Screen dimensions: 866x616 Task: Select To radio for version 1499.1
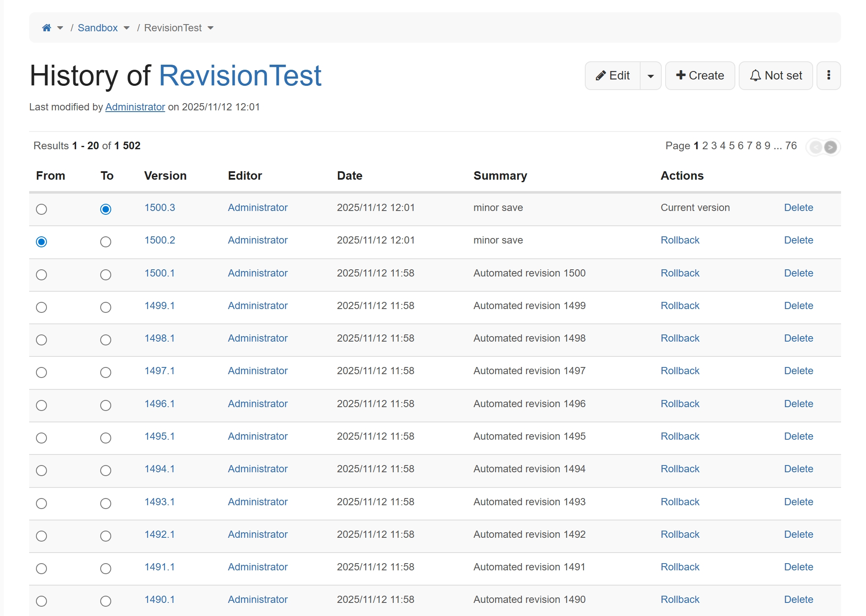point(106,307)
